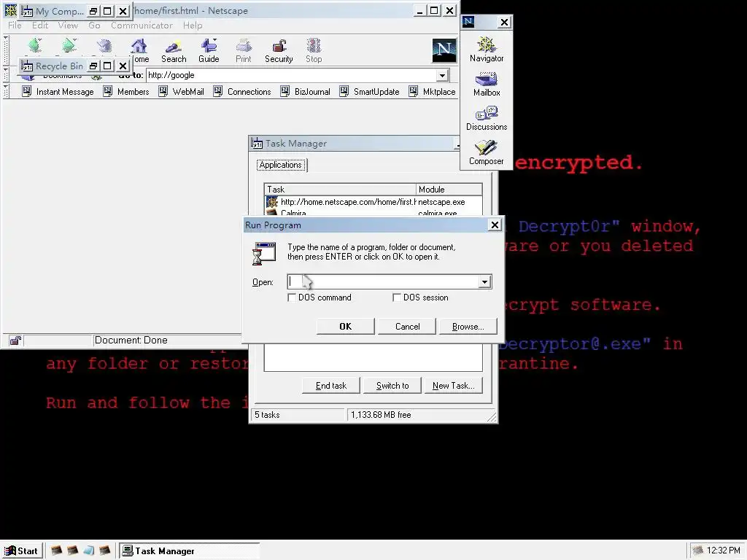Launch Composer from the component bar
This screenshot has height=560, width=747.
(487, 152)
